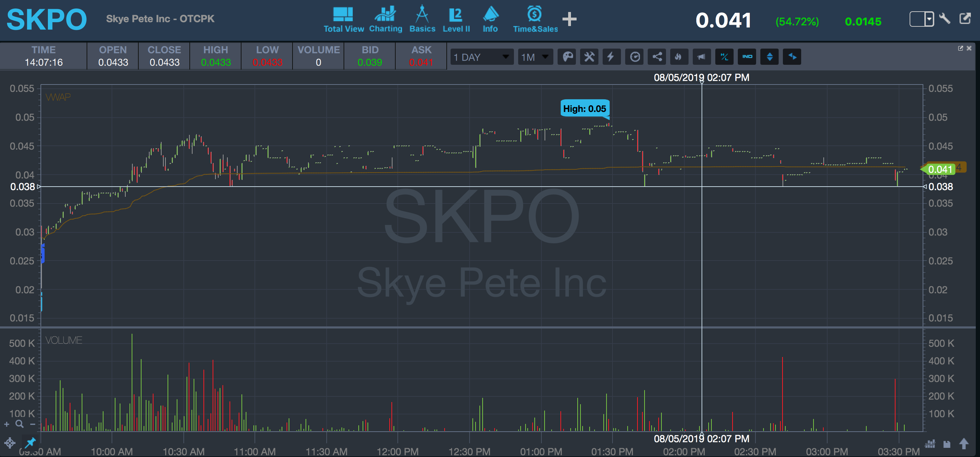Switch to the Level II tab
Screen dimensions: 980x457
[x=456, y=19]
